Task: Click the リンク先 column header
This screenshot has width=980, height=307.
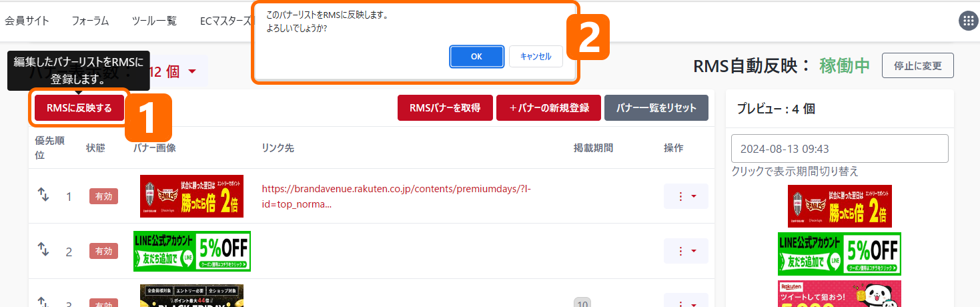Action: (278, 147)
